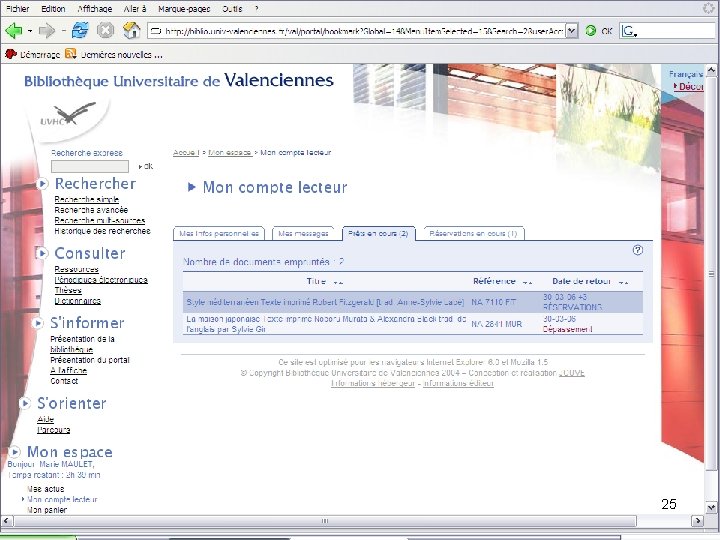Click in the Recherche express input field
Screen dimensions: 720x540
point(90,166)
